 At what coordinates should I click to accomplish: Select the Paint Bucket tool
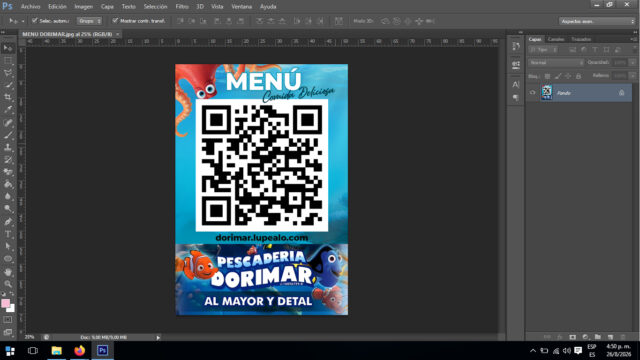[x=8, y=184]
